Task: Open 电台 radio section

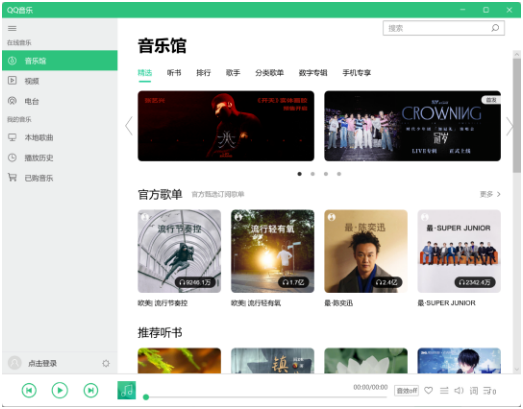Action: coord(60,101)
